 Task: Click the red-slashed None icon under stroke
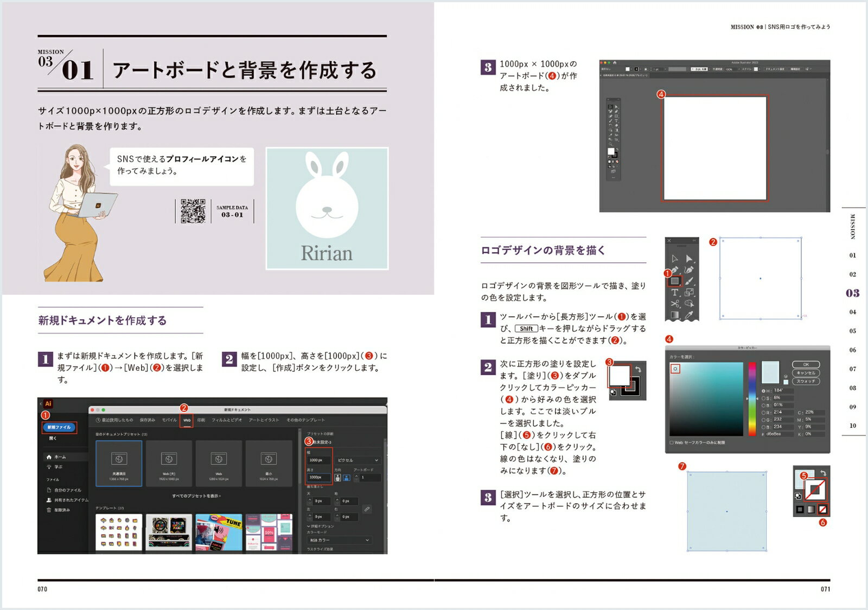[822, 510]
